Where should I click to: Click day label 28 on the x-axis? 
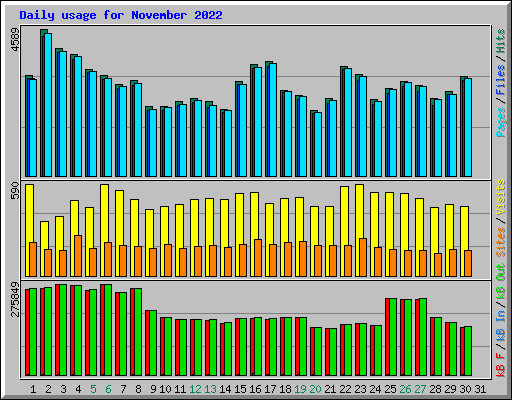tap(435, 389)
